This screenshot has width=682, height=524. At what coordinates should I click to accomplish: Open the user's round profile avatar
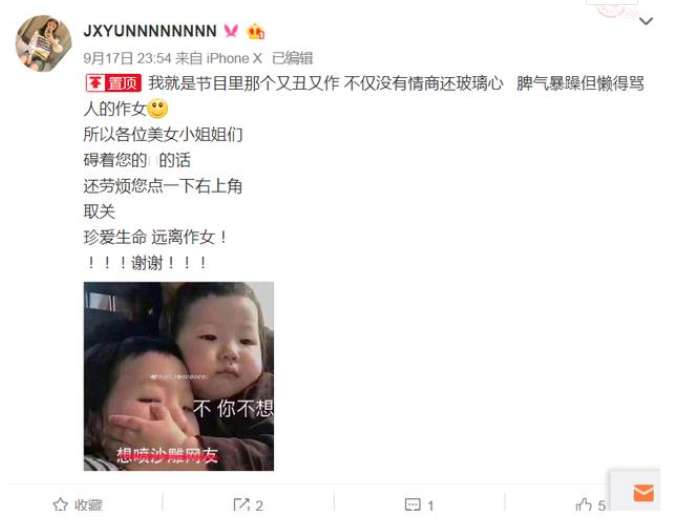click(x=43, y=43)
